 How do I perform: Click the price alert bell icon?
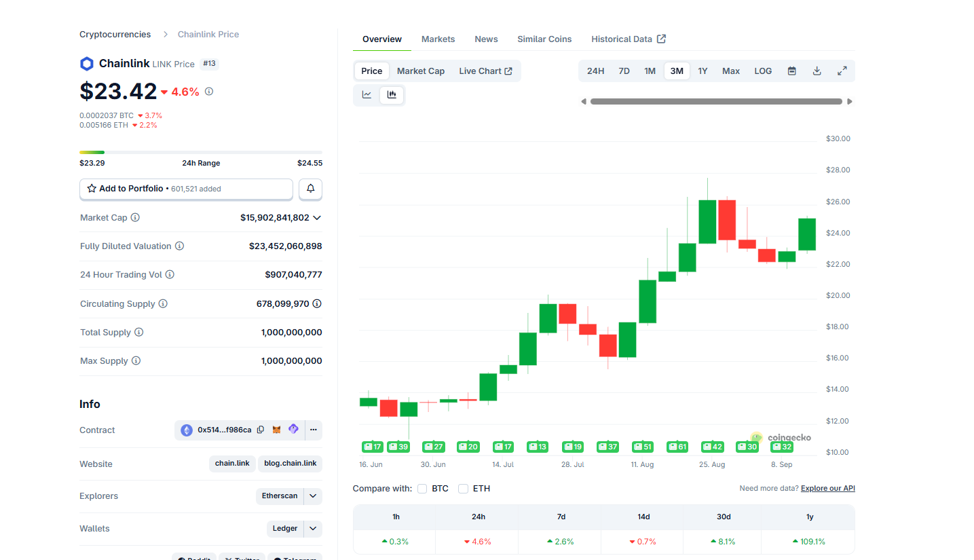click(x=310, y=189)
